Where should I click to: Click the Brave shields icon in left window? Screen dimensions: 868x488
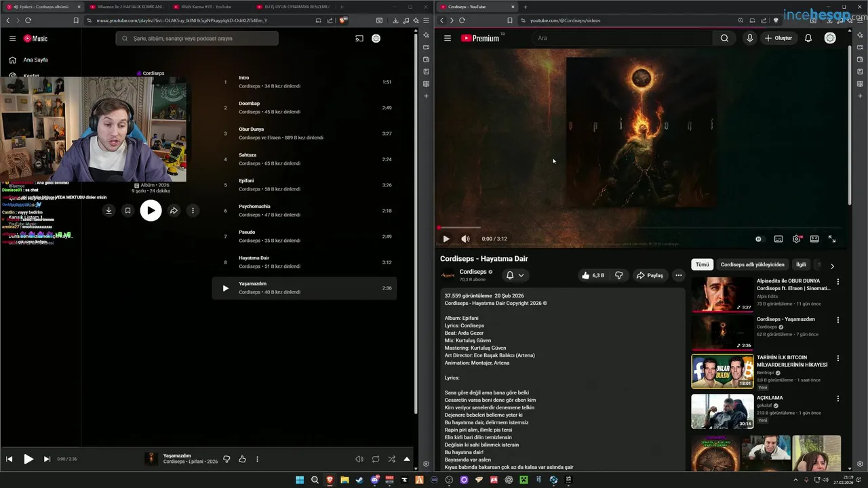click(x=343, y=20)
